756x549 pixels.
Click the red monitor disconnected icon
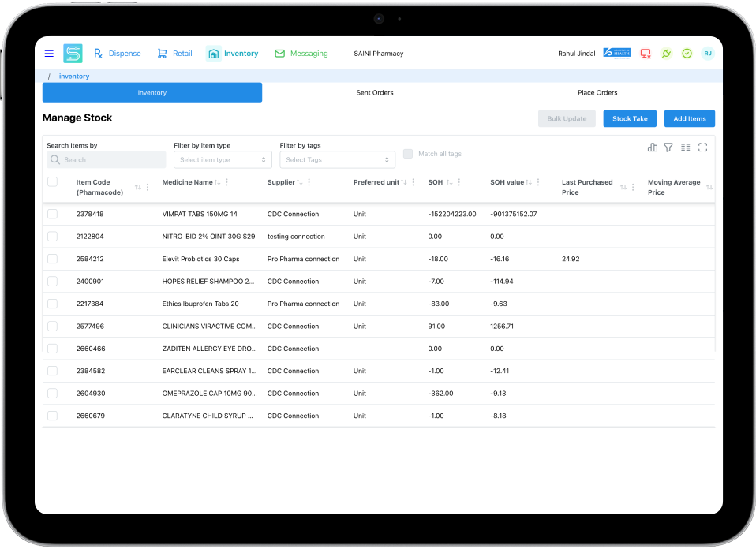coord(646,54)
